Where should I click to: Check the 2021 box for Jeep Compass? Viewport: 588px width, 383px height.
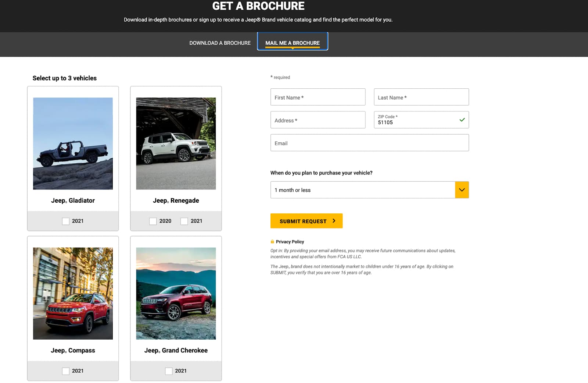point(65,371)
